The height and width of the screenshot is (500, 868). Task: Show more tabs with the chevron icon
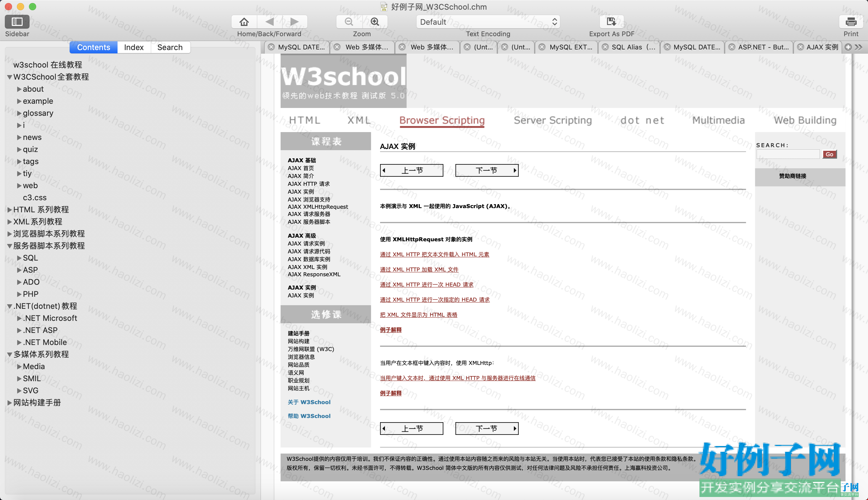pyautogui.click(x=858, y=47)
